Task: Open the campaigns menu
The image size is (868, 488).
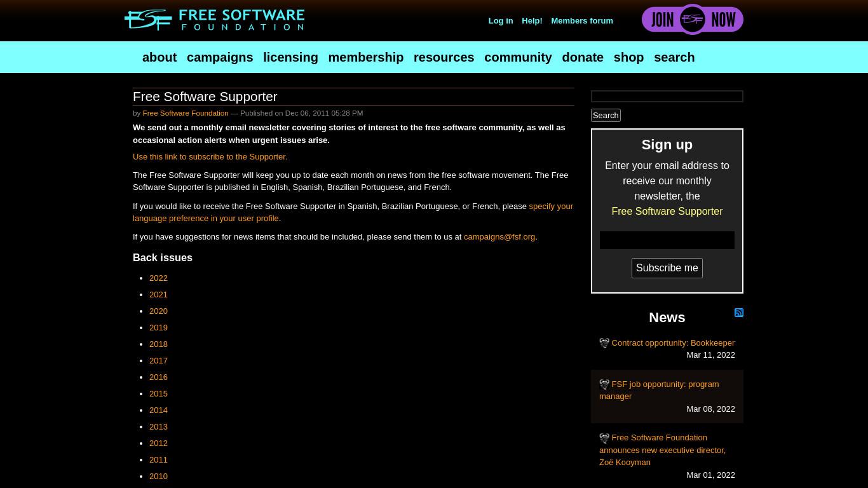Action: pos(220,57)
